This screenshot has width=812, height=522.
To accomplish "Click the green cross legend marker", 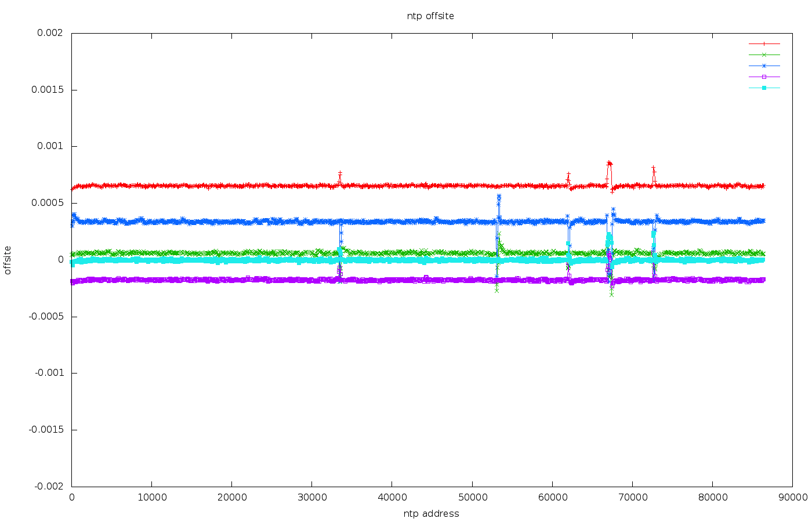I will (x=764, y=55).
